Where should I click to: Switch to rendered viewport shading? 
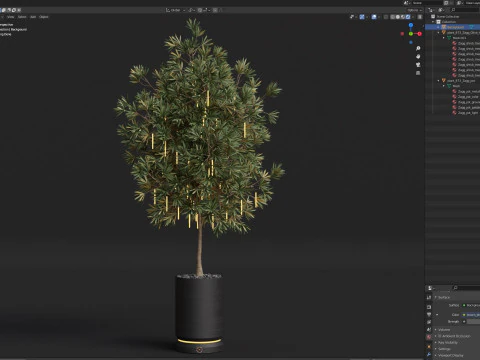coord(408,17)
